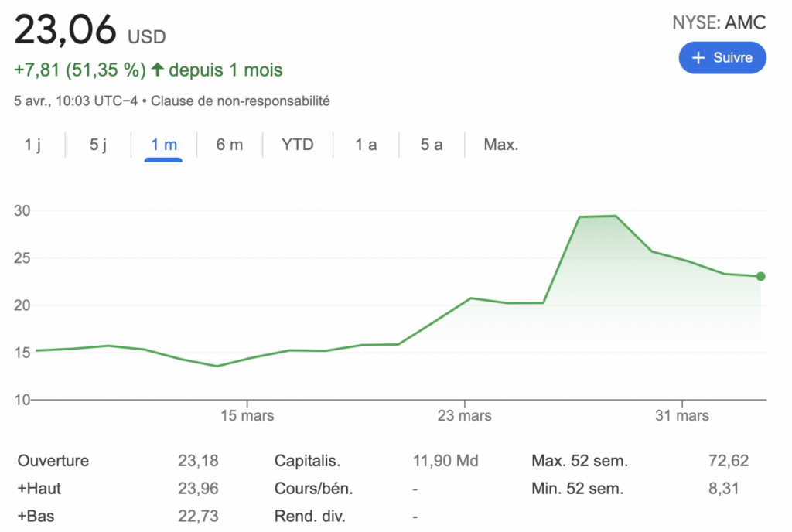The width and height of the screenshot is (792, 532).
Task: Click the 15 mars axis label
Action: pos(247,416)
